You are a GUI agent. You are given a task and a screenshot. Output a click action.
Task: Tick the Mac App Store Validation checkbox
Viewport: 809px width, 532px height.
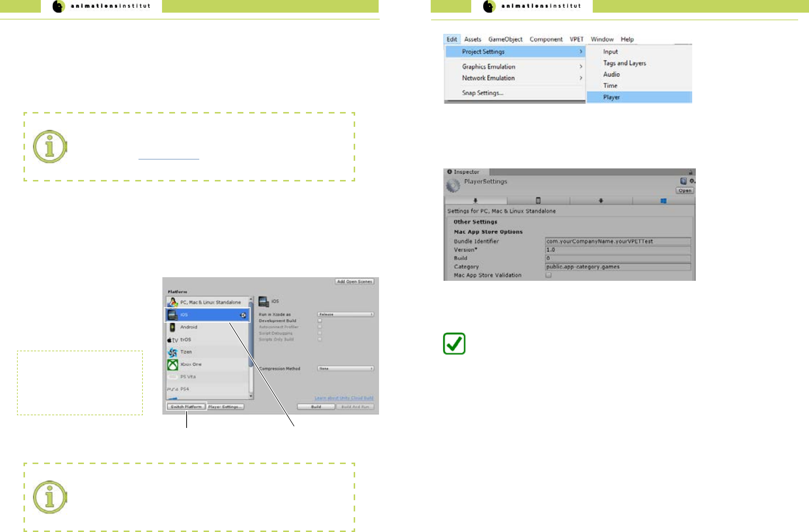coord(549,275)
